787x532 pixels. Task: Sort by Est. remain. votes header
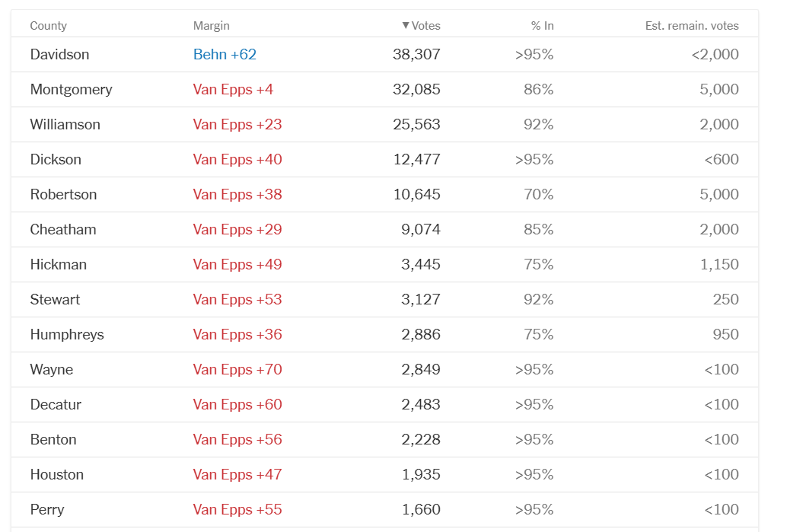coord(692,26)
